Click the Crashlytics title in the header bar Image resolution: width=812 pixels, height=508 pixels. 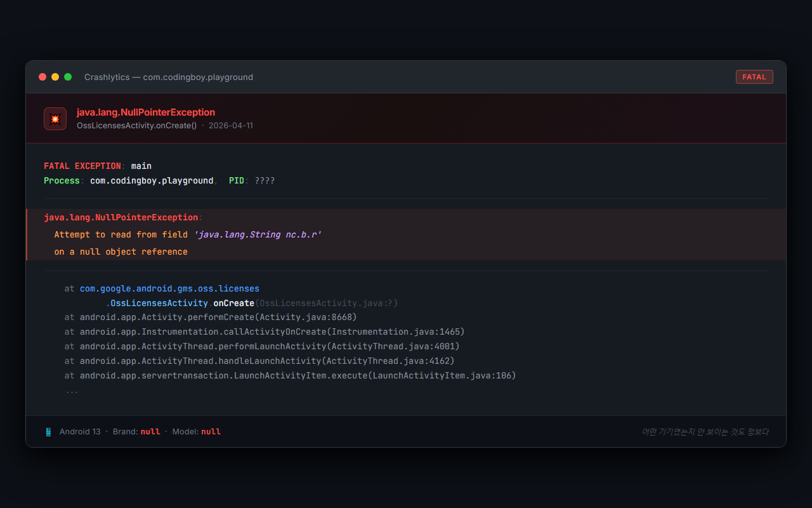tap(107, 77)
